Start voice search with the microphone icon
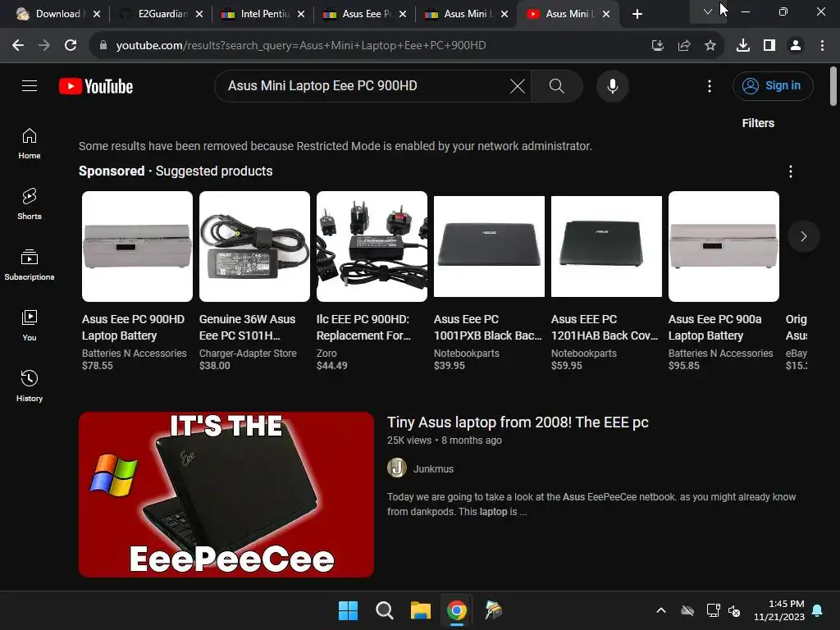The height and width of the screenshot is (630, 840). pyautogui.click(x=612, y=85)
